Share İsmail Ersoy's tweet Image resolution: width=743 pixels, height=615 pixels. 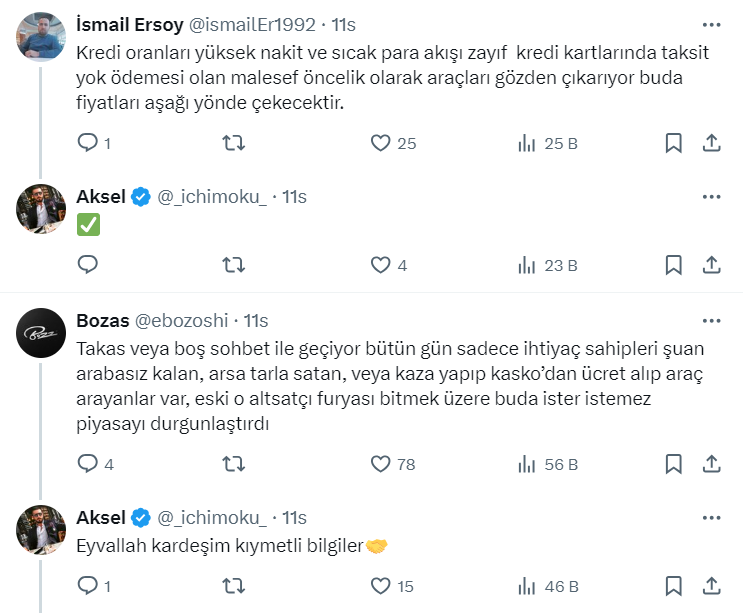click(x=711, y=143)
